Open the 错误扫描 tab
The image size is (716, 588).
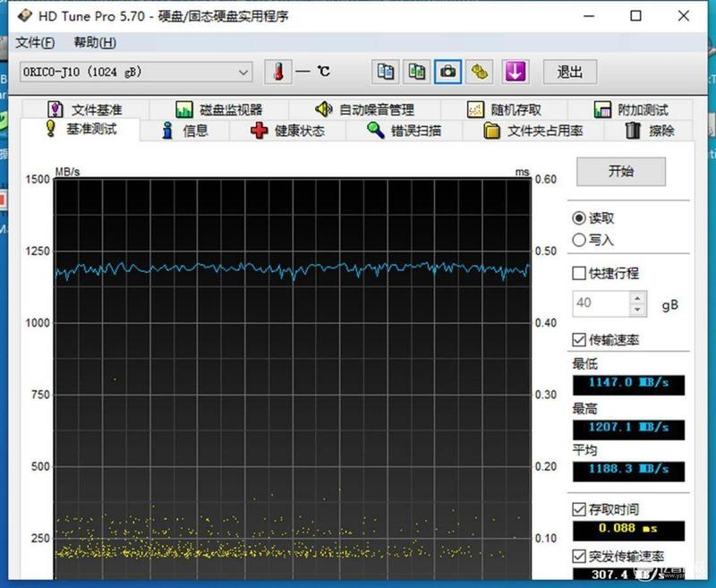[405, 131]
